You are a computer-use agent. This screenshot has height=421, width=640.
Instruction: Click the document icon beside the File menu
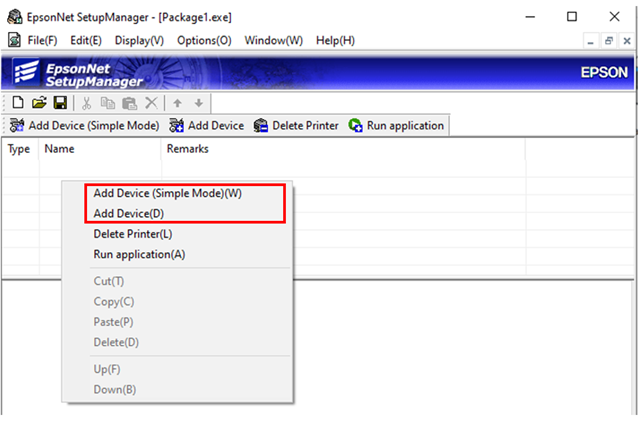(14, 40)
